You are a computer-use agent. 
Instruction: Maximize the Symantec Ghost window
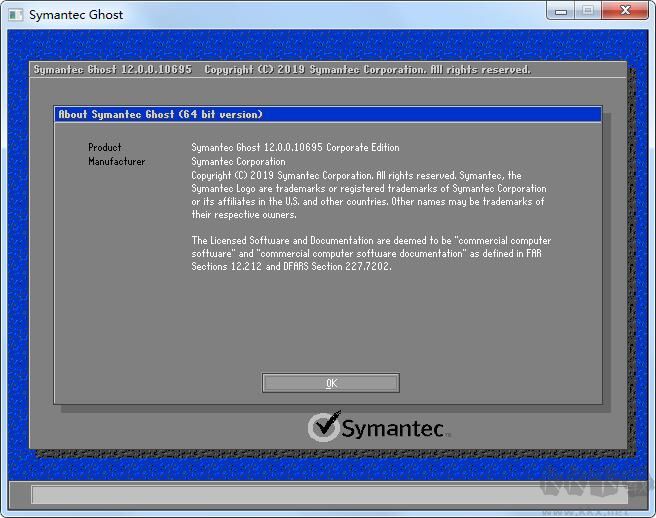point(588,11)
